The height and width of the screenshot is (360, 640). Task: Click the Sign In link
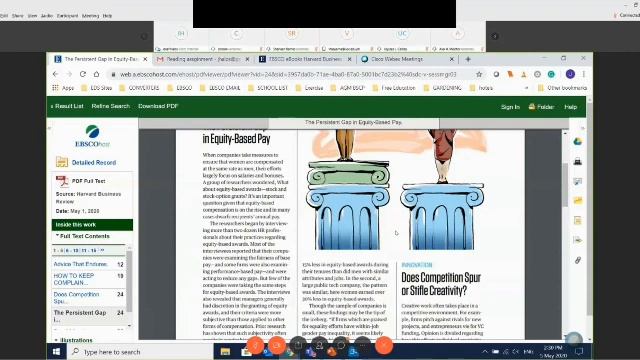[510, 107]
